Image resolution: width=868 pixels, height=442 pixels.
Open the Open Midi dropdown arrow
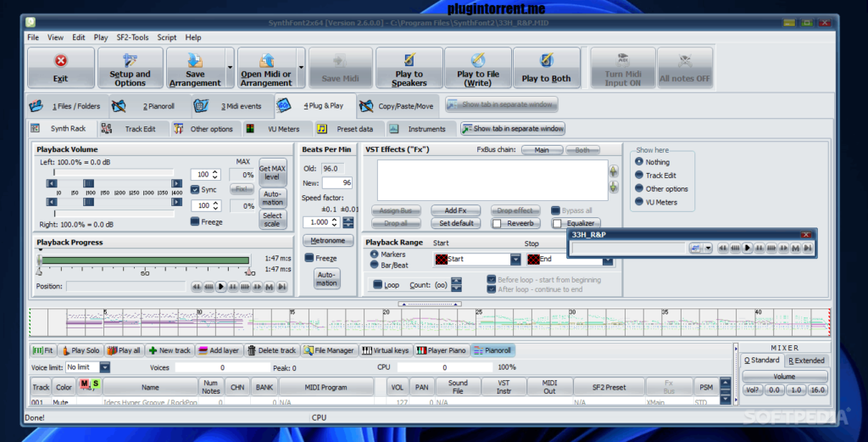click(301, 68)
